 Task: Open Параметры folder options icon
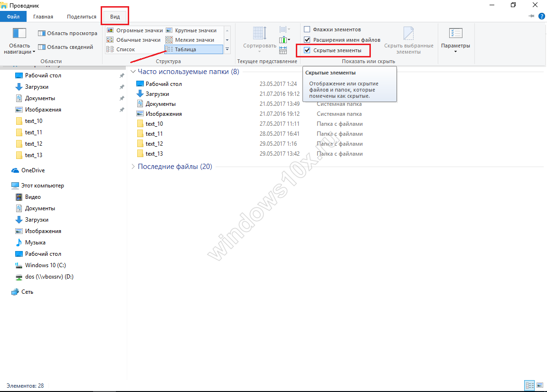(455, 34)
